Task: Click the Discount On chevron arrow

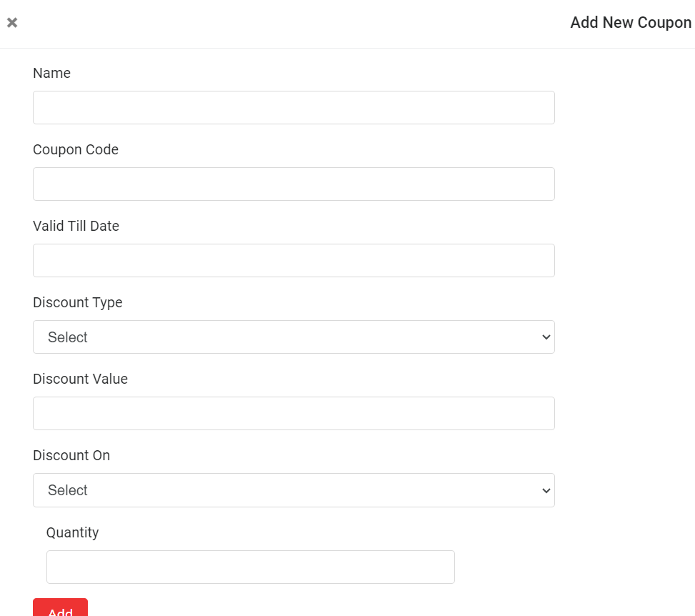Action: (x=546, y=490)
